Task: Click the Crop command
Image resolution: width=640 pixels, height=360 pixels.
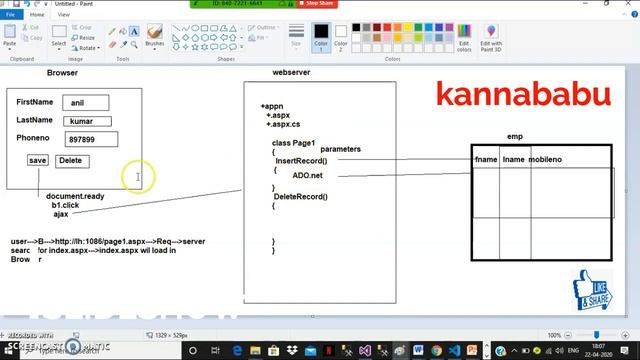Action: pos(81,27)
